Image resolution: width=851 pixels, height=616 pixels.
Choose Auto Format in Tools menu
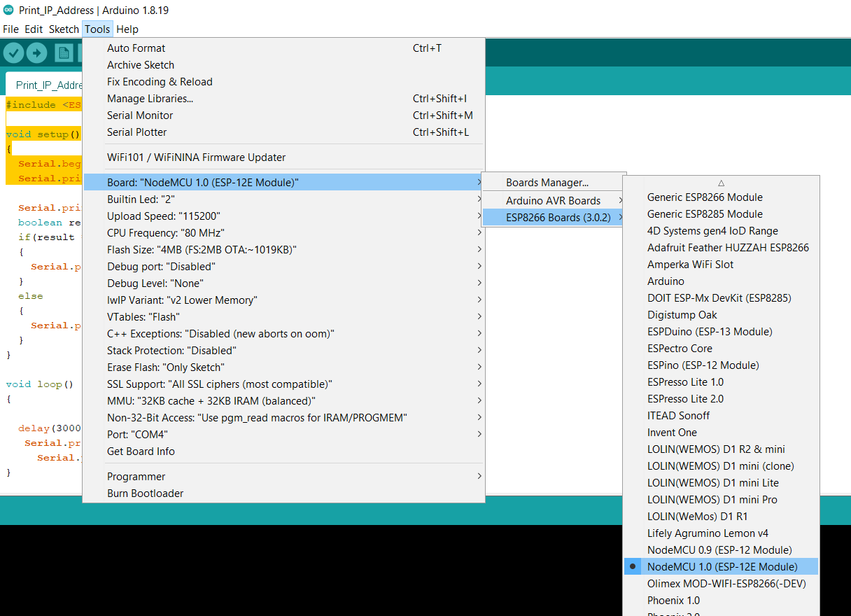(283, 48)
